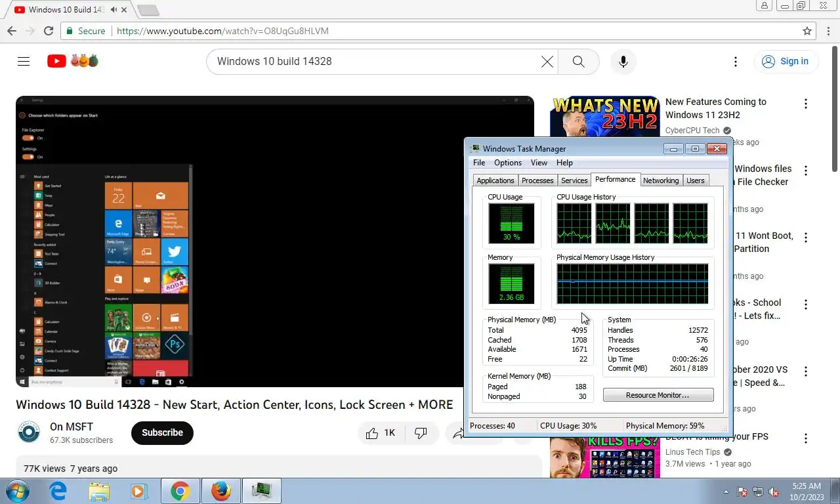Screen dimensions: 840x504
Task: Open Resource Monitor button
Action: pos(658,395)
